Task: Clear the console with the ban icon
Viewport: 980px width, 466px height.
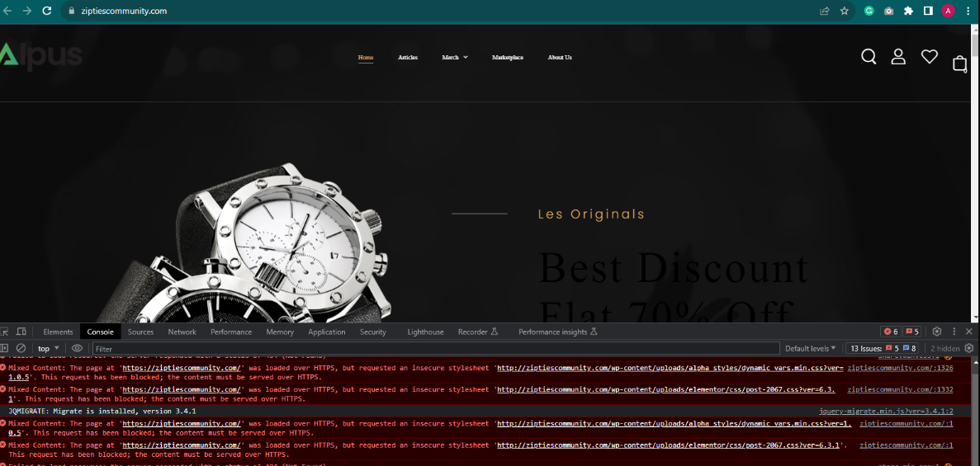Action: pos(21,348)
